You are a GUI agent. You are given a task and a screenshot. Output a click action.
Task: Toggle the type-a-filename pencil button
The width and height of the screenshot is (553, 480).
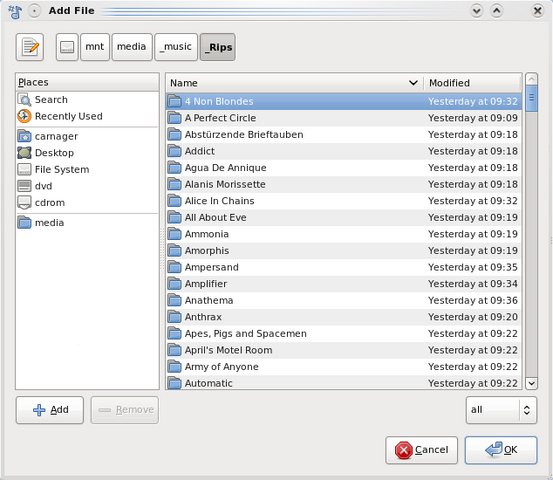(x=30, y=47)
